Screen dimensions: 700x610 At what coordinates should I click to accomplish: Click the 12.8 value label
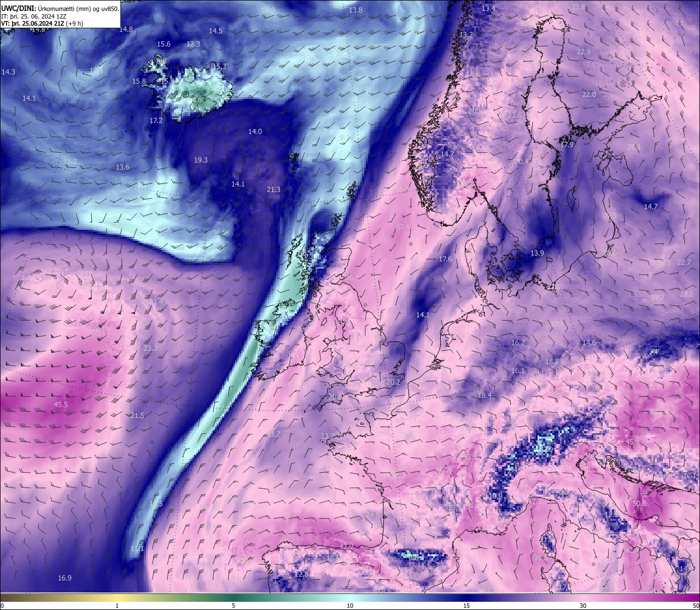[302, 574]
